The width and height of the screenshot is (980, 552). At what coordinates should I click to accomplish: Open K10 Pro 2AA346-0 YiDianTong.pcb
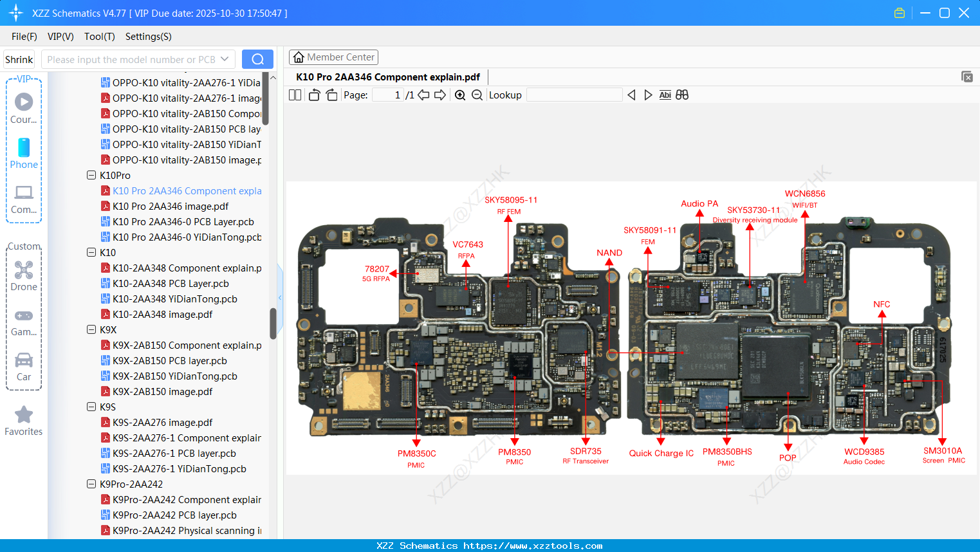pos(187,237)
